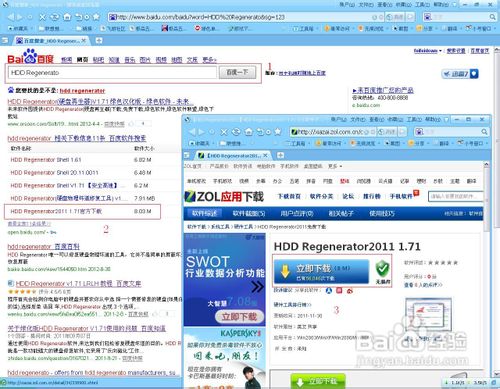The height and width of the screenshot is (389, 500).
Task: Close the Baidu search results tab
Action: (84, 41)
